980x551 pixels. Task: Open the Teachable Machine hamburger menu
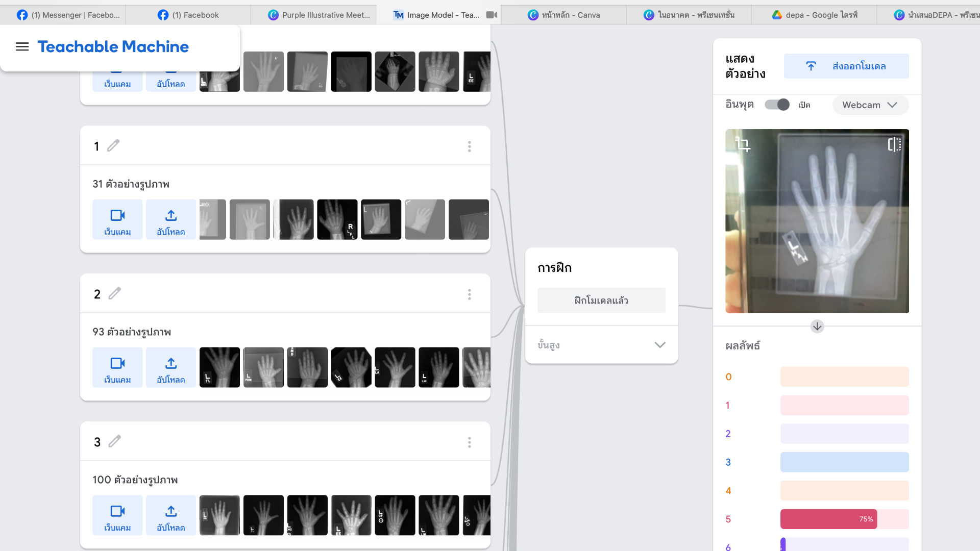click(x=22, y=47)
